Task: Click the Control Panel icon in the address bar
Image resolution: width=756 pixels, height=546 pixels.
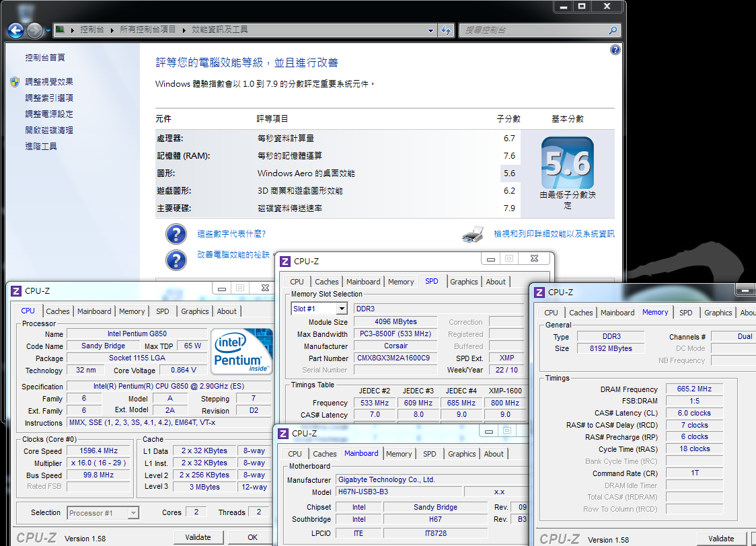Action: click(60, 30)
